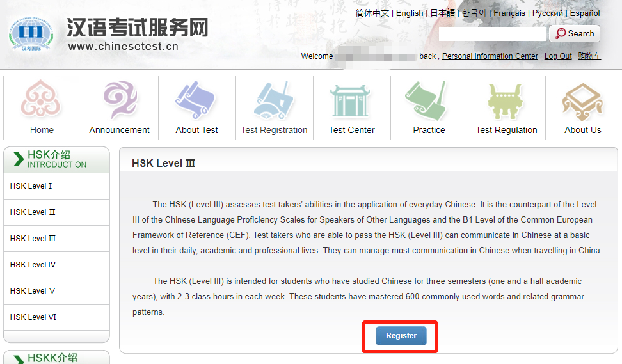
Task: Click the Home navigation icon
Action: coord(42,100)
